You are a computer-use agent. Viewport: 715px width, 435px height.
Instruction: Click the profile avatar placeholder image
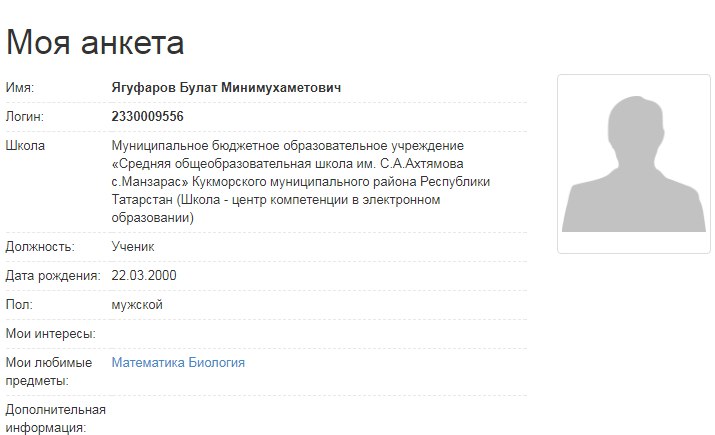[634, 164]
